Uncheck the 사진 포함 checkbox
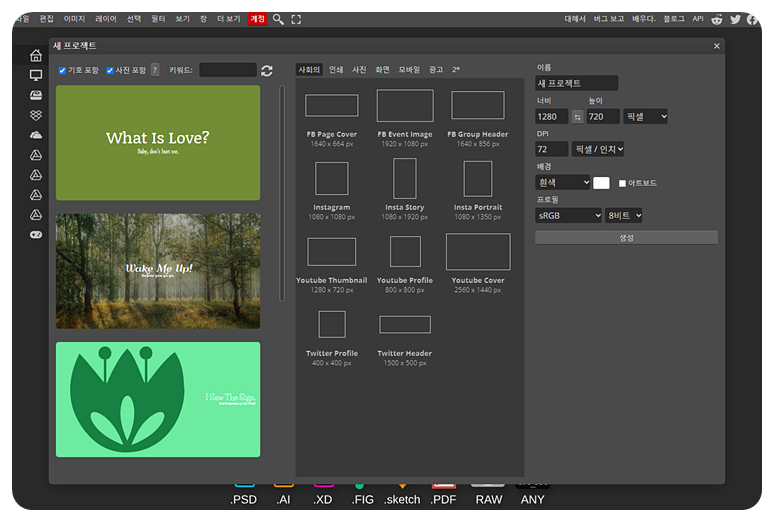This screenshot has width=774, height=522. (110, 70)
